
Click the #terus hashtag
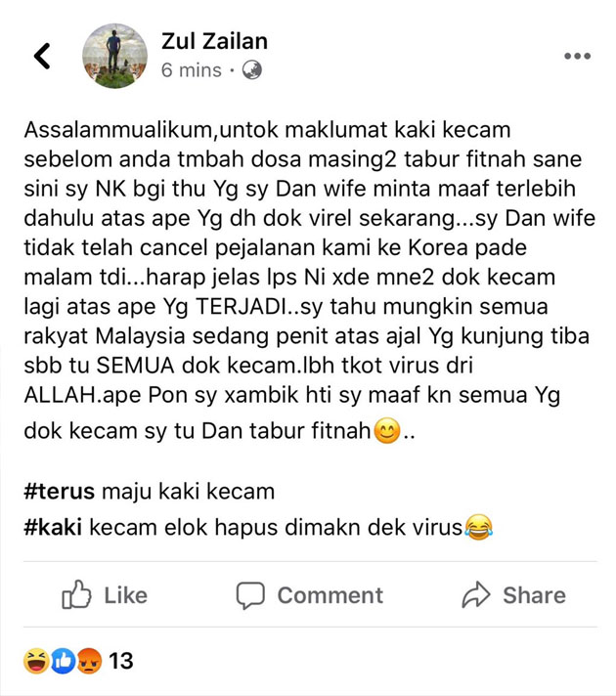pos(59,492)
